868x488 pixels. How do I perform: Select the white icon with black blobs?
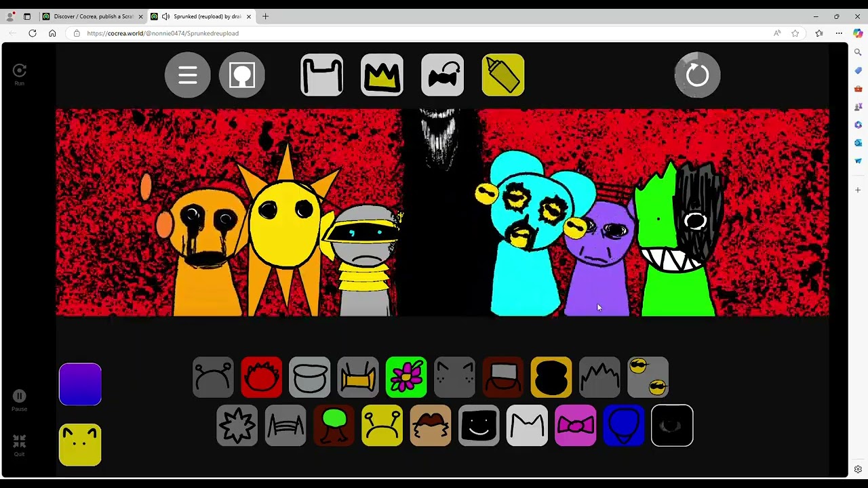coord(442,75)
